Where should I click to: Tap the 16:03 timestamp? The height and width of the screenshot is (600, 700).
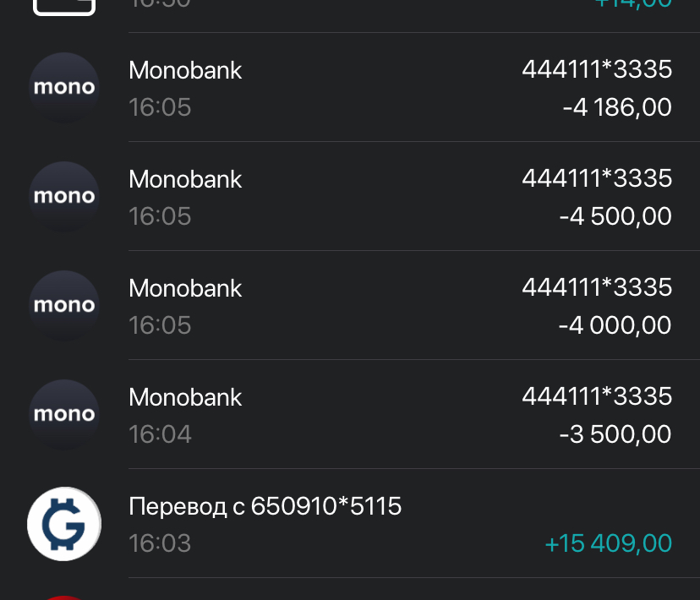point(160,543)
